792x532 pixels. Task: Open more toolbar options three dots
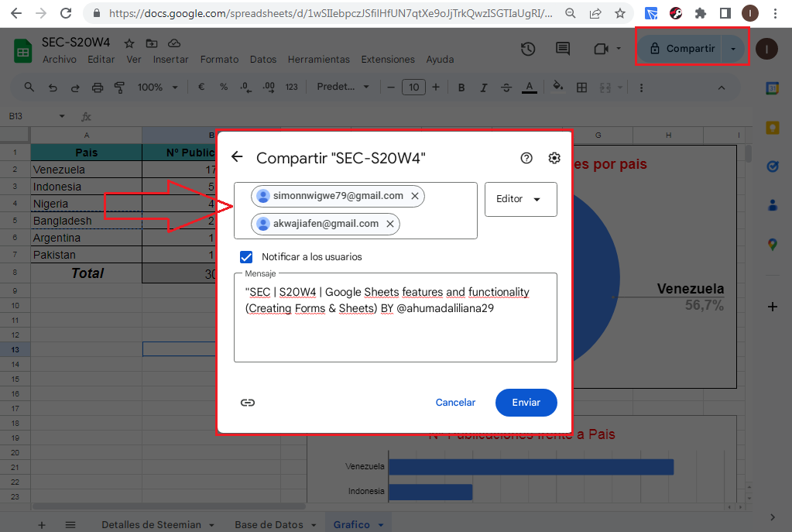click(x=642, y=88)
